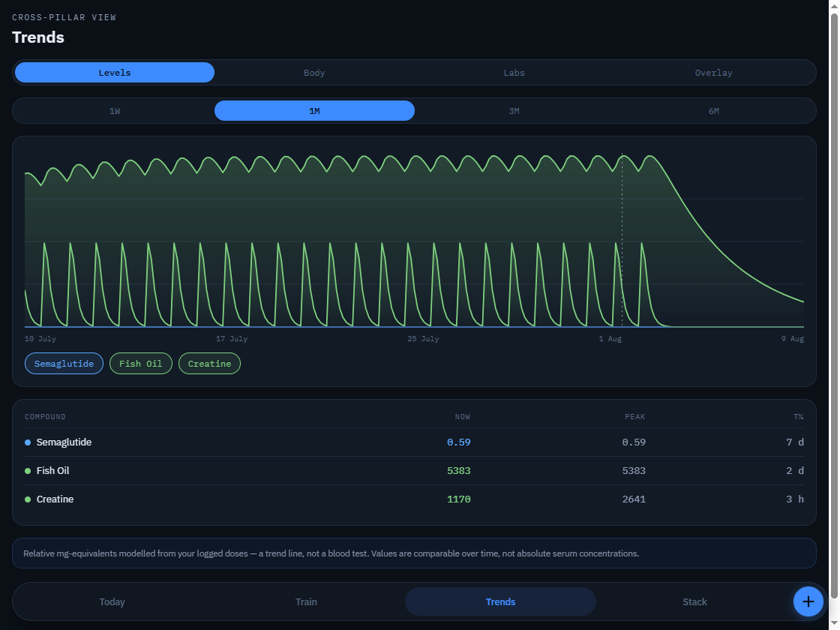Select the Semaglutide row in compound table
840x630 pixels.
click(414, 442)
